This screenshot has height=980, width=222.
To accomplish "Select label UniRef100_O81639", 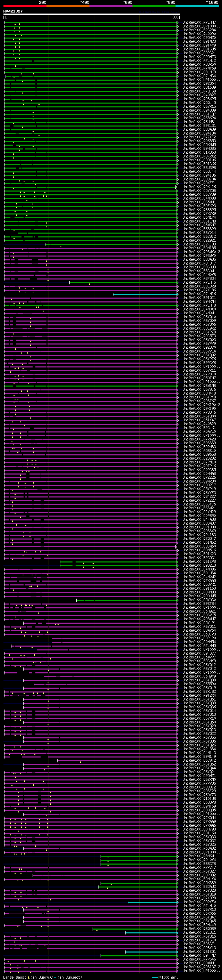I will click(199, 88).
